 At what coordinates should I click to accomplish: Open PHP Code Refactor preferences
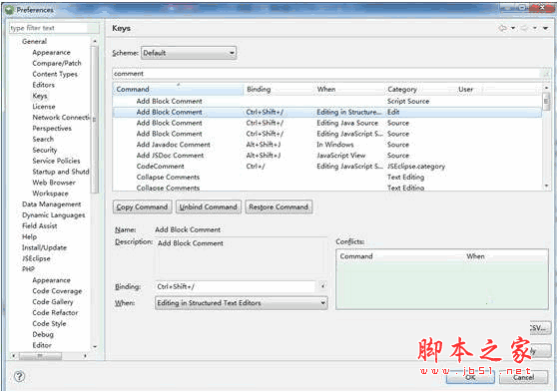(x=55, y=313)
